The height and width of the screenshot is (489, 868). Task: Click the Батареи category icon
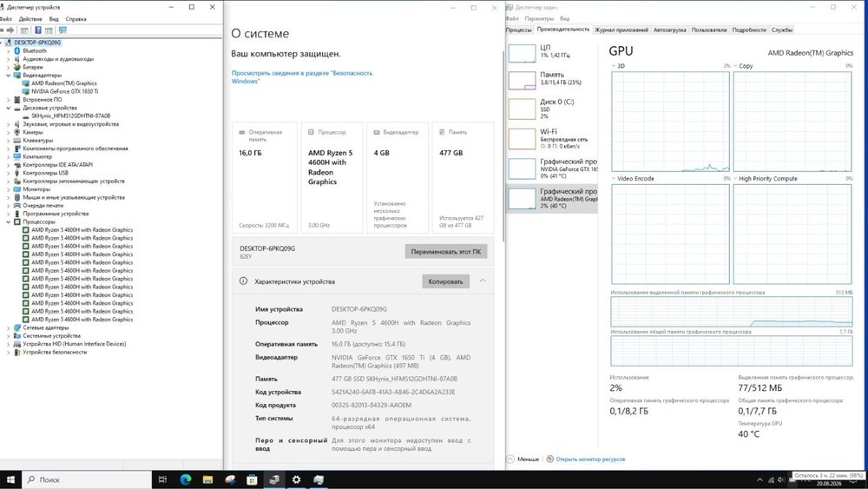pyautogui.click(x=17, y=67)
